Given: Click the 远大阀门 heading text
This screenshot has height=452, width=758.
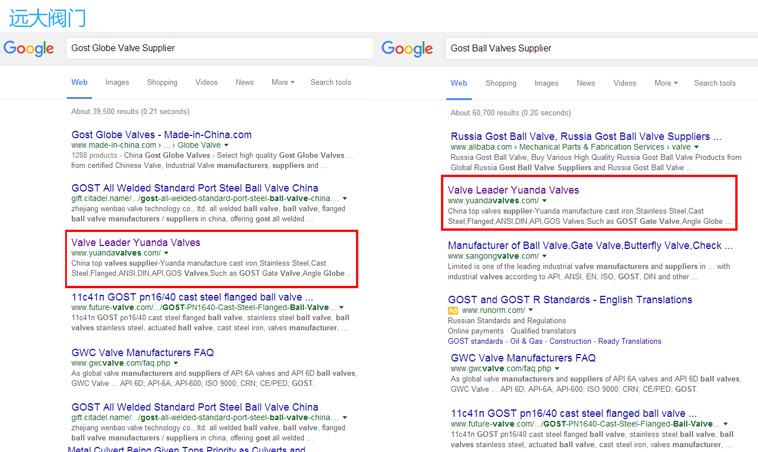Looking at the screenshot, I should click(x=47, y=18).
